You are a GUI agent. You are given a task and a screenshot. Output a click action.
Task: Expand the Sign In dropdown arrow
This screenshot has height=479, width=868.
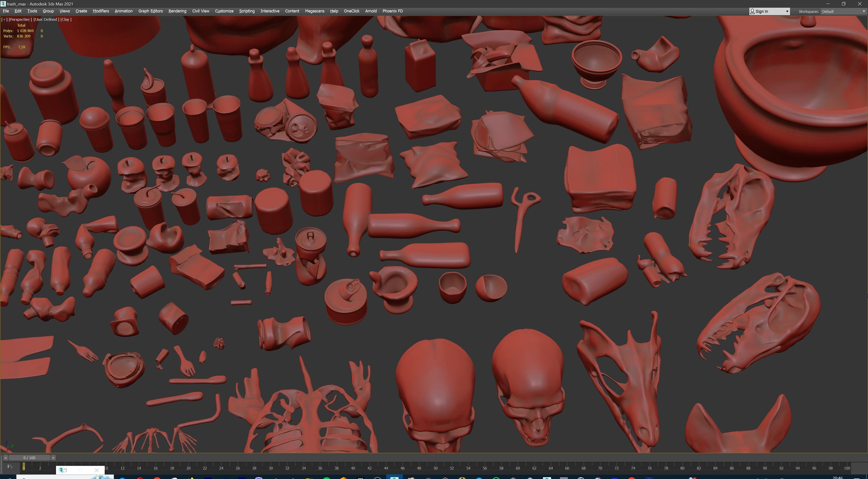click(x=787, y=12)
